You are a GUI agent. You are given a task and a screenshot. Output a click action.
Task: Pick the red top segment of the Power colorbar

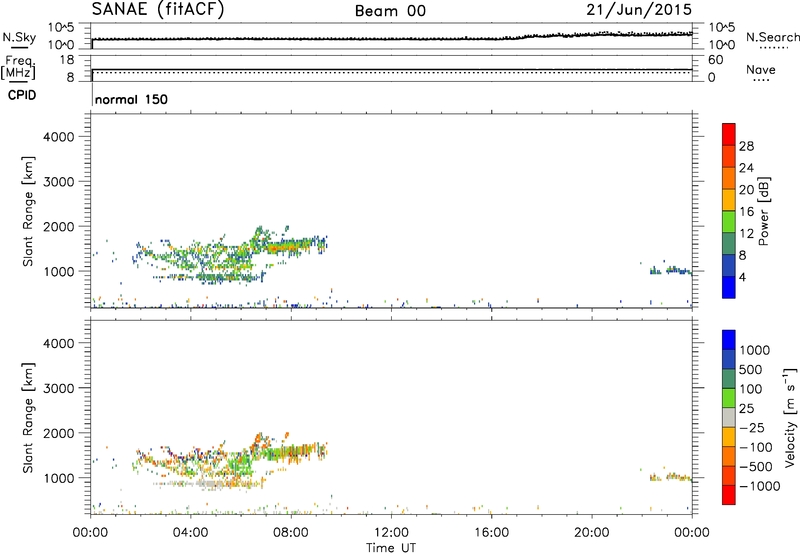[x=729, y=134]
